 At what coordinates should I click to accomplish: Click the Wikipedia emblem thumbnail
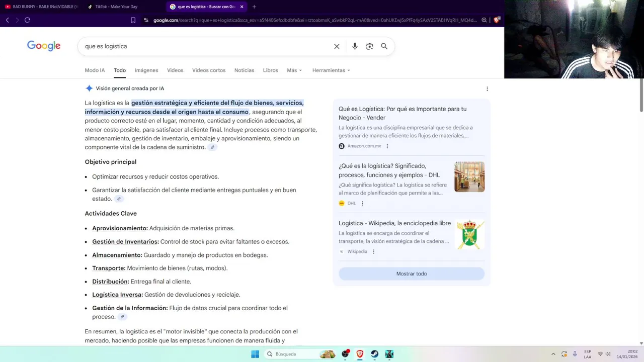coord(469,234)
